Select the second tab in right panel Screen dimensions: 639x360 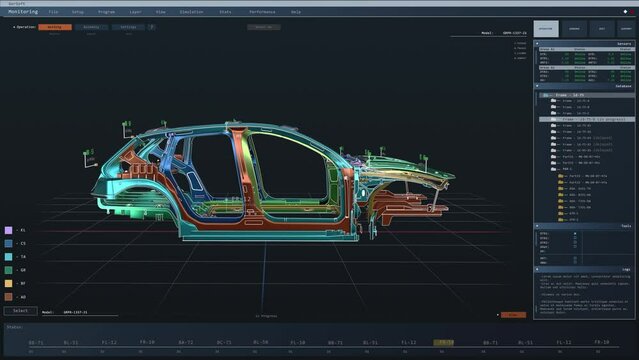[574, 29]
